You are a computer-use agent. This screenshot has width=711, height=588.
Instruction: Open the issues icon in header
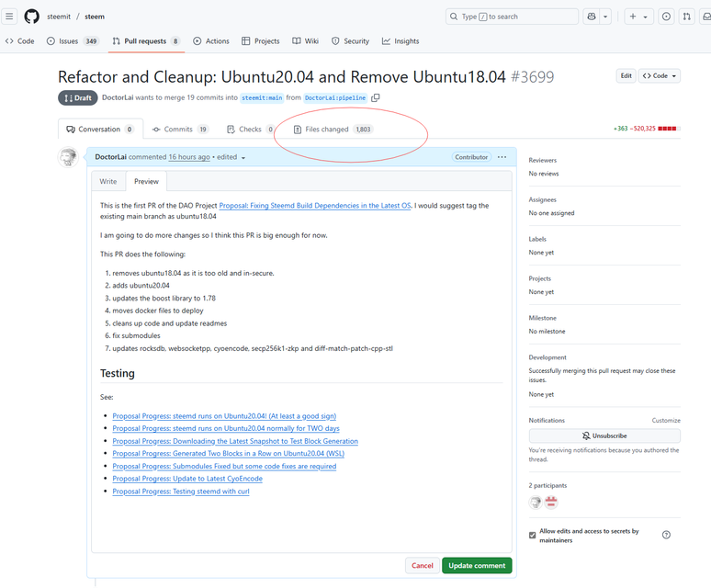666,17
